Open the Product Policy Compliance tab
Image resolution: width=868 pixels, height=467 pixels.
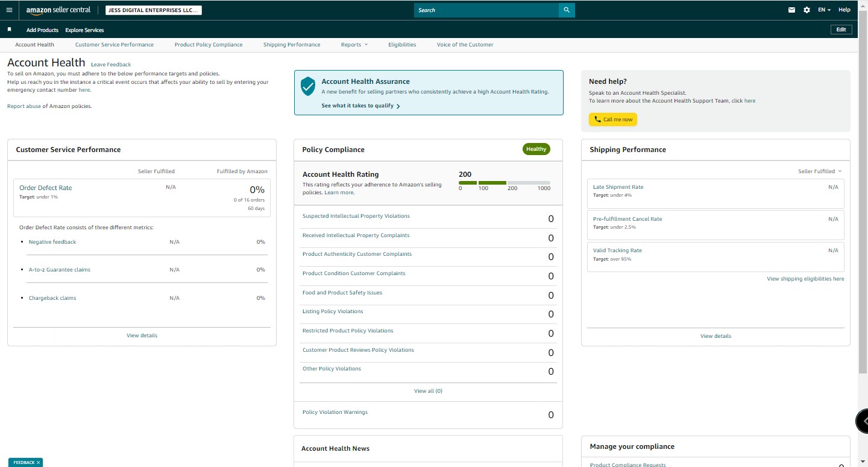[209, 45]
